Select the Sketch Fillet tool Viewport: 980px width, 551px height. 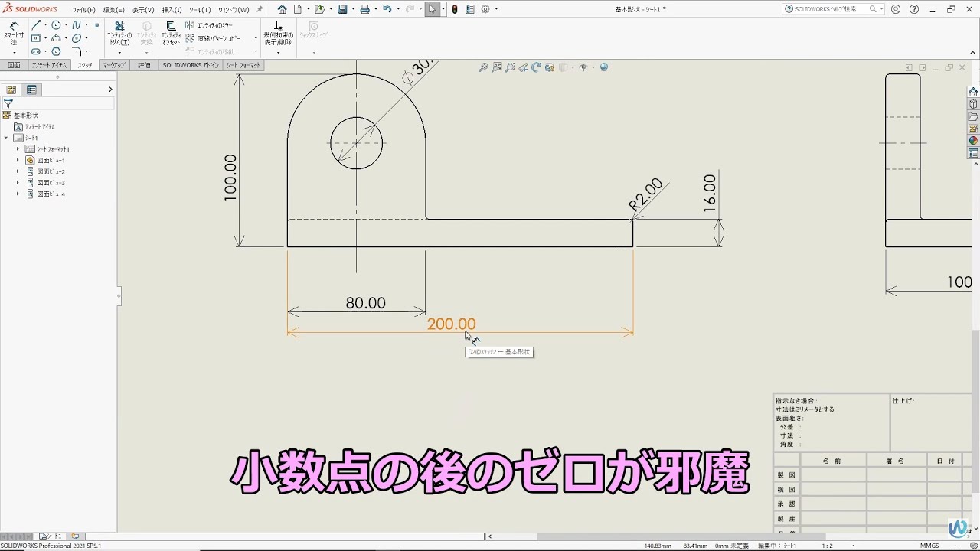tap(77, 51)
